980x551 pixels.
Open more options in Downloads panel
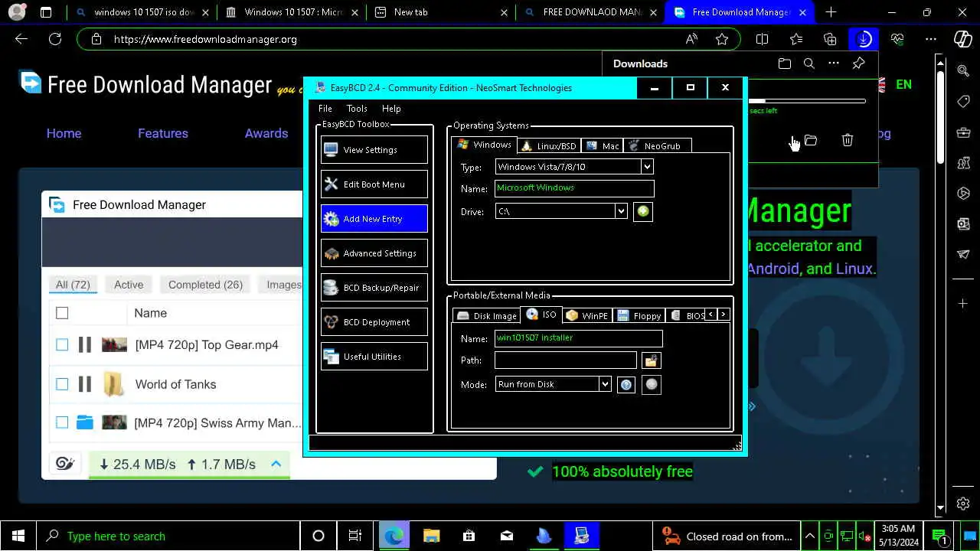(x=834, y=64)
